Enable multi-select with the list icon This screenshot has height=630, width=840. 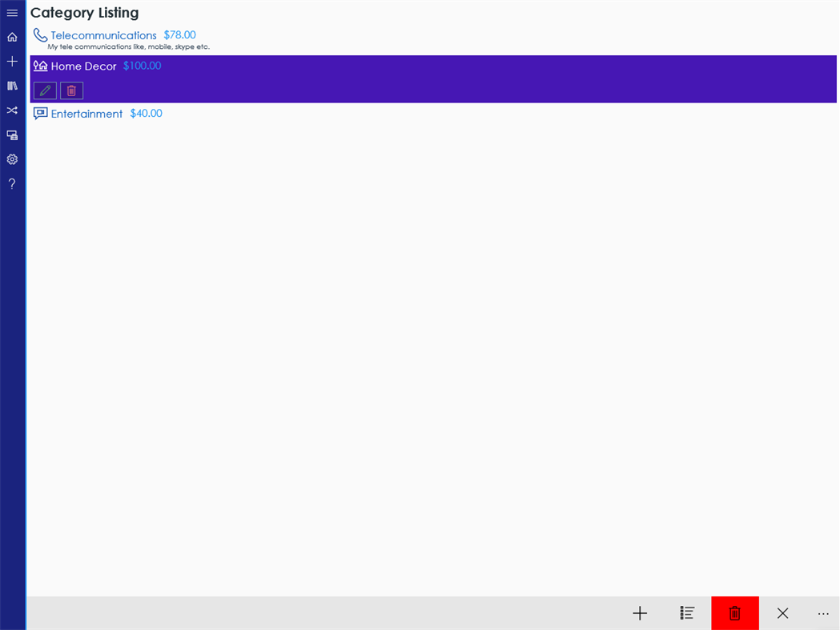click(x=687, y=613)
